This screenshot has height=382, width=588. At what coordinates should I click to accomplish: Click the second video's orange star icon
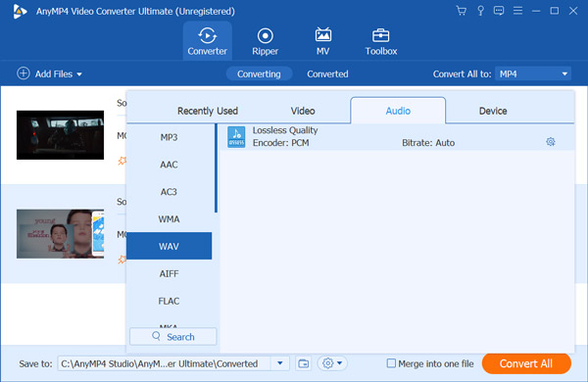pos(122,259)
